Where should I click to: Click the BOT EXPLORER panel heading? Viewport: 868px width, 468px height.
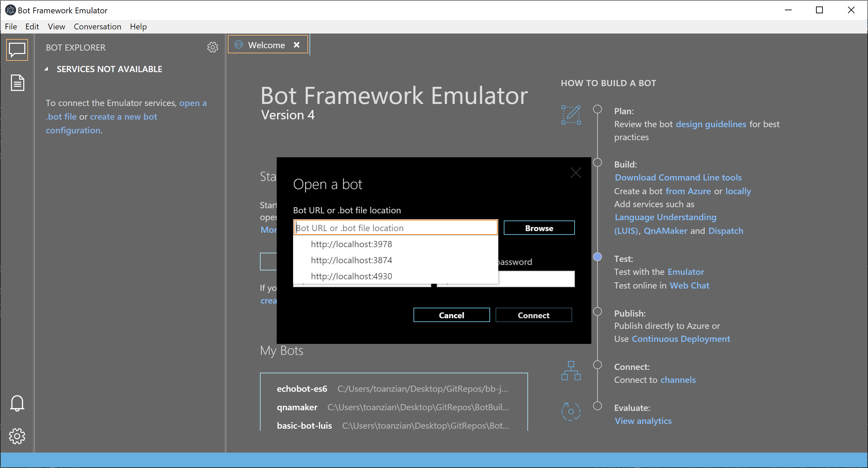(x=76, y=48)
